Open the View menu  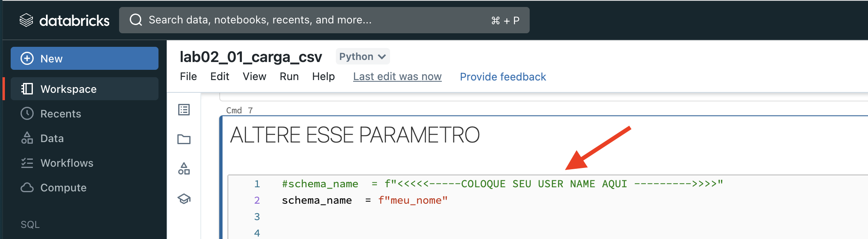tap(255, 77)
